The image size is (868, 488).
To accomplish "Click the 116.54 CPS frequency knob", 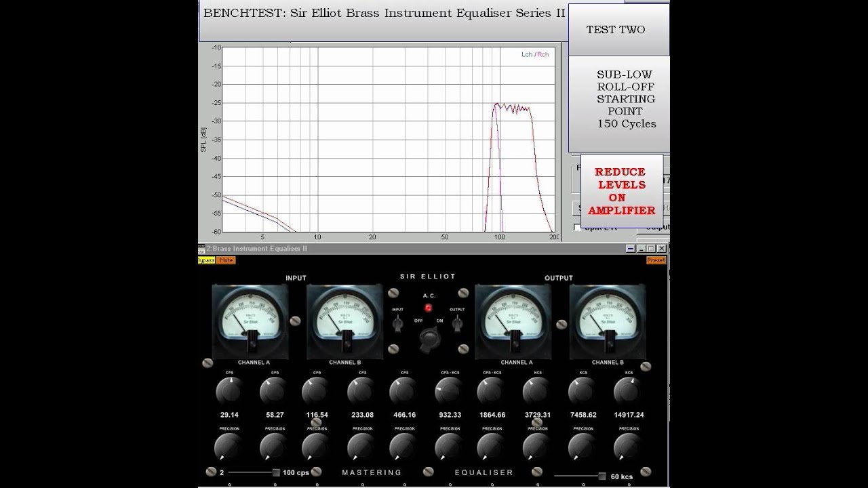I will pyautogui.click(x=316, y=391).
